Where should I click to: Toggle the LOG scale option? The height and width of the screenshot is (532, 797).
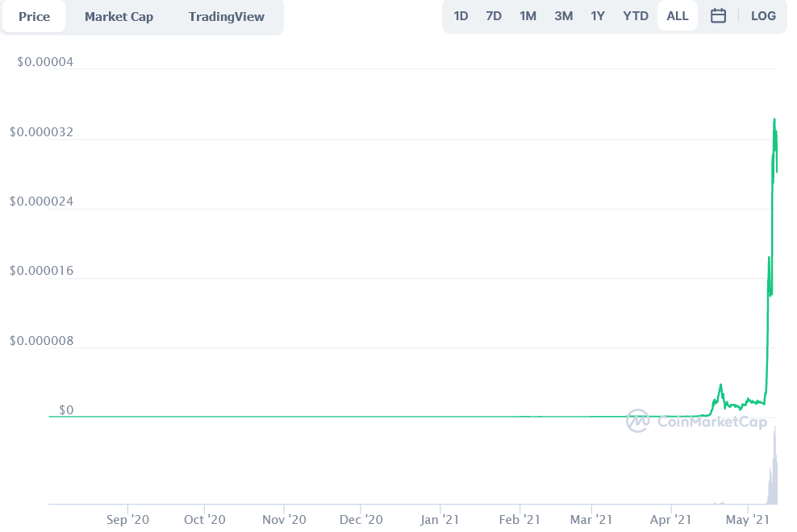point(763,16)
